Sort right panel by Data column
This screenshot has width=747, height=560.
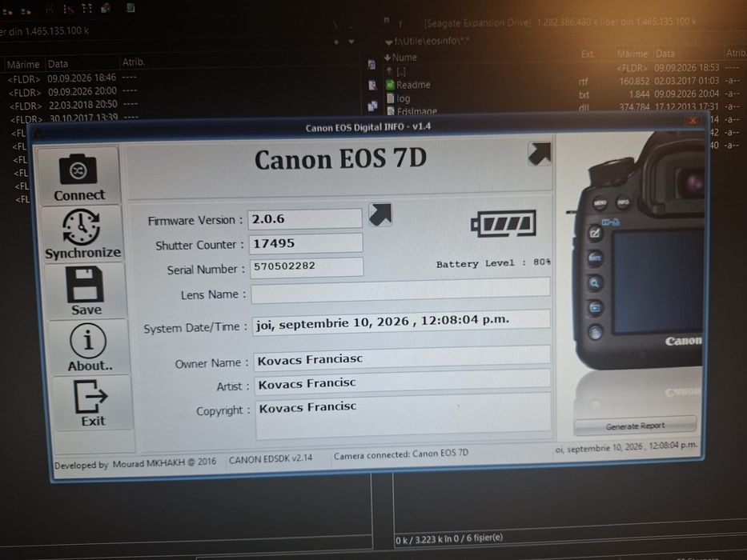(665, 54)
